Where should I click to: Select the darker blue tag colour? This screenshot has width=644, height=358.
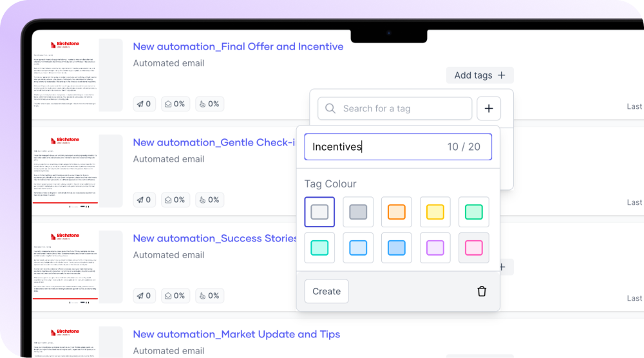coord(396,247)
